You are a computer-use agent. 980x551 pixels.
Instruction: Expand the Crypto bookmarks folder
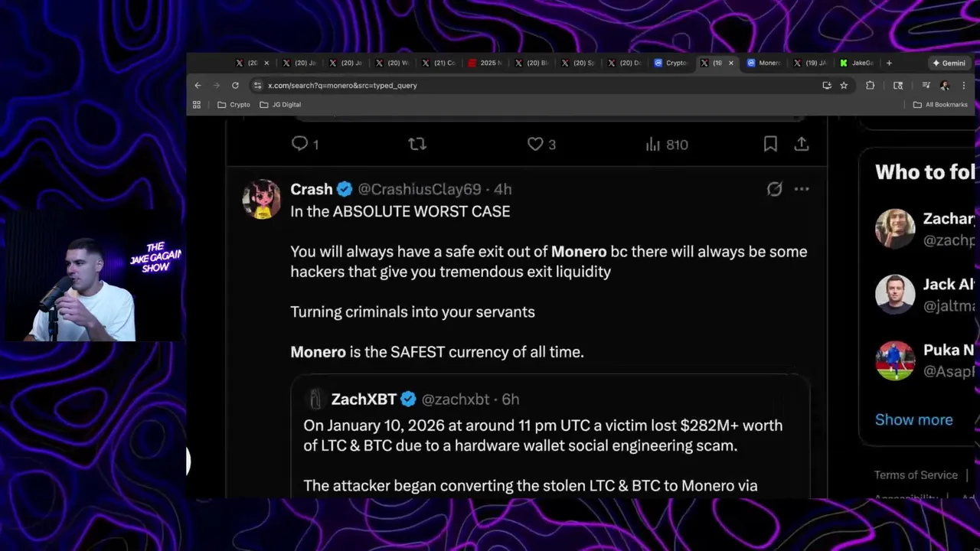click(x=234, y=105)
